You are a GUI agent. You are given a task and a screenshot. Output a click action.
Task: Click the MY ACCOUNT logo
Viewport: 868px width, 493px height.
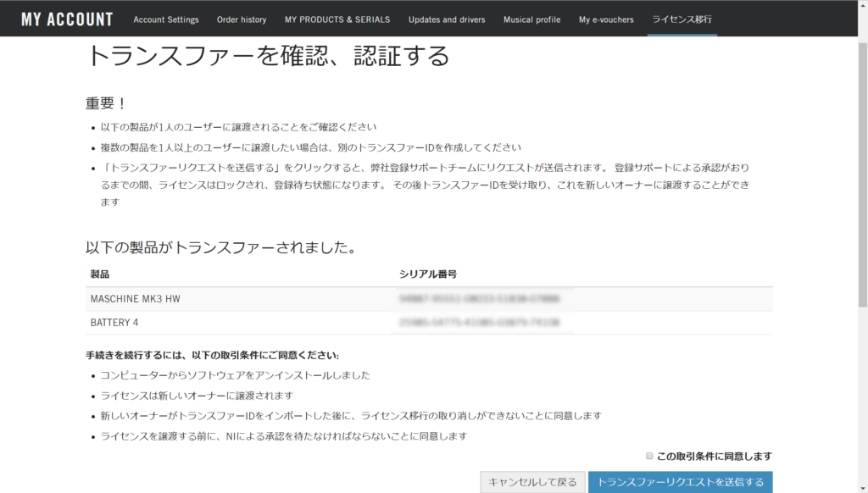pos(66,19)
